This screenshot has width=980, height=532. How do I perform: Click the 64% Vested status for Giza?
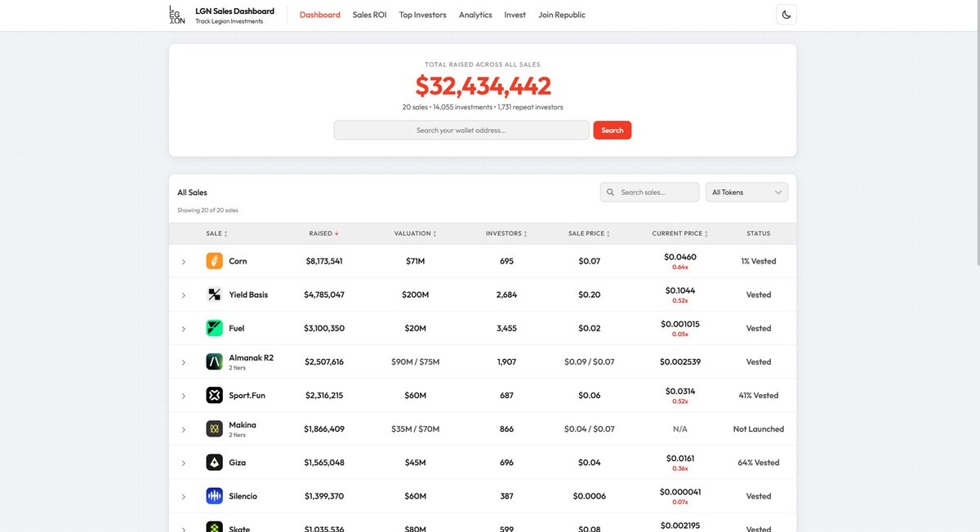point(759,463)
